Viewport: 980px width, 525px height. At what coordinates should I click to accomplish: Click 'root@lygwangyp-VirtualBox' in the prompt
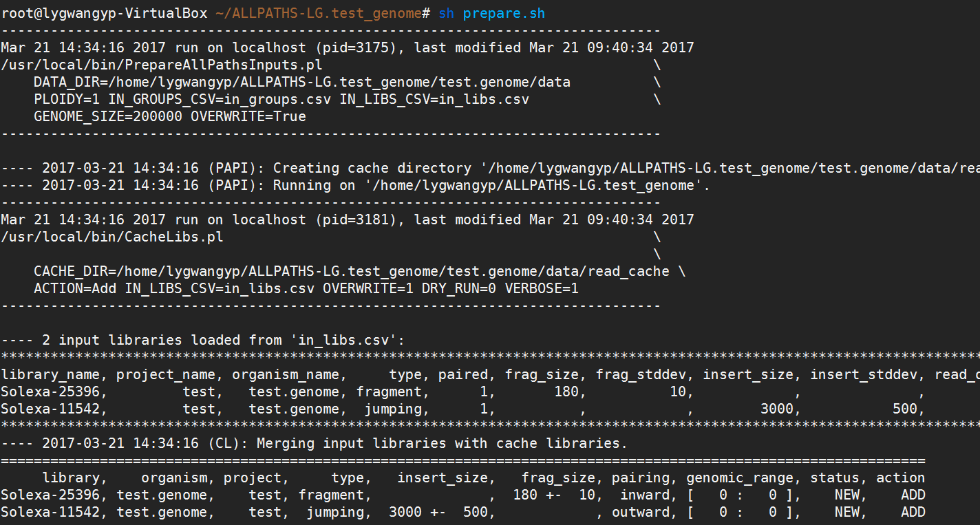[104, 14]
